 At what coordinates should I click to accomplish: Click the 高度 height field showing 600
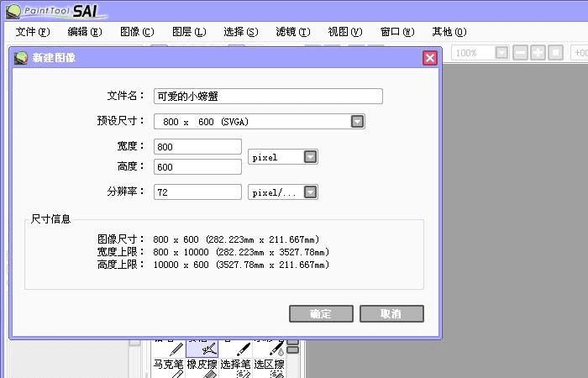coord(197,167)
